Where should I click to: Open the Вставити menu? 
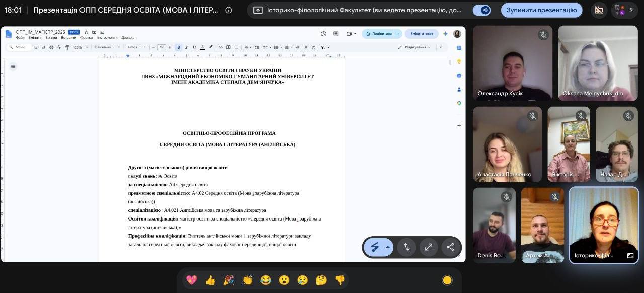pyautogui.click(x=68, y=38)
